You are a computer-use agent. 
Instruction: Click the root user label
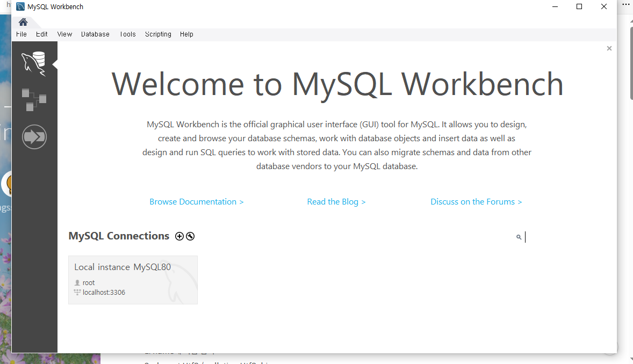pos(89,283)
